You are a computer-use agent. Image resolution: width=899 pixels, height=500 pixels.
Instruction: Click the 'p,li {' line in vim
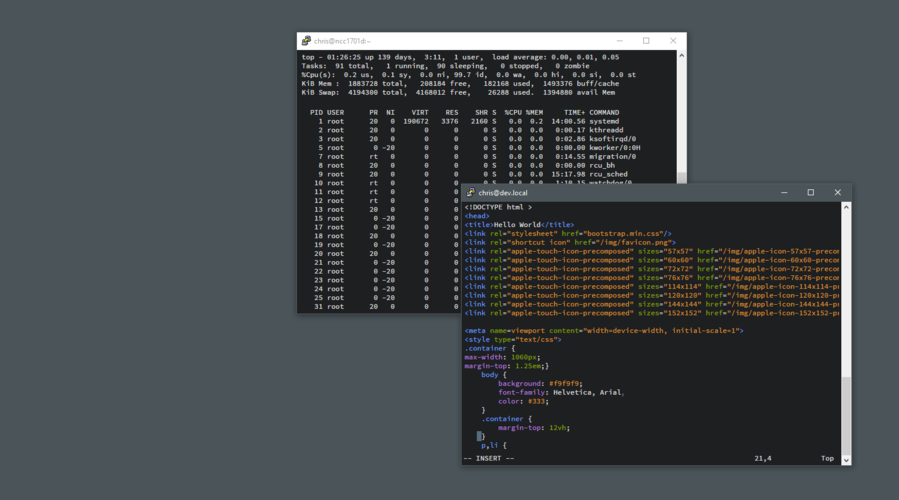click(x=494, y=445)
